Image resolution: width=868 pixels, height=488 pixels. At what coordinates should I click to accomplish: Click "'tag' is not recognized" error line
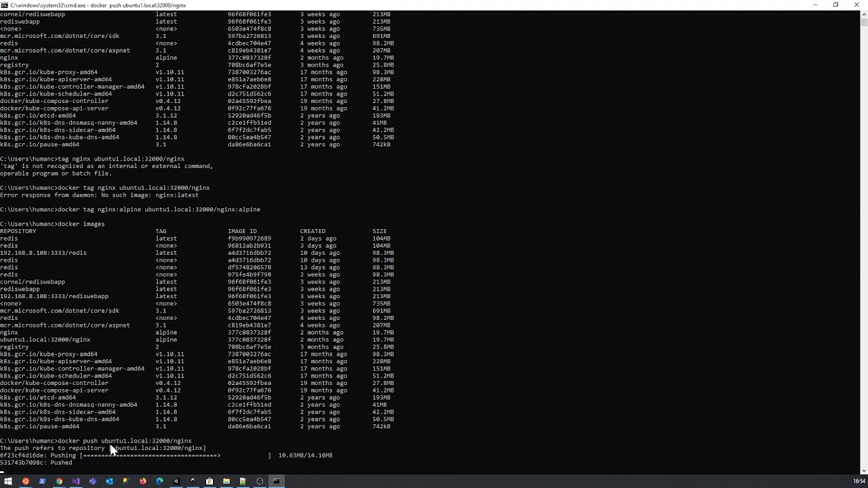(106, 166)
